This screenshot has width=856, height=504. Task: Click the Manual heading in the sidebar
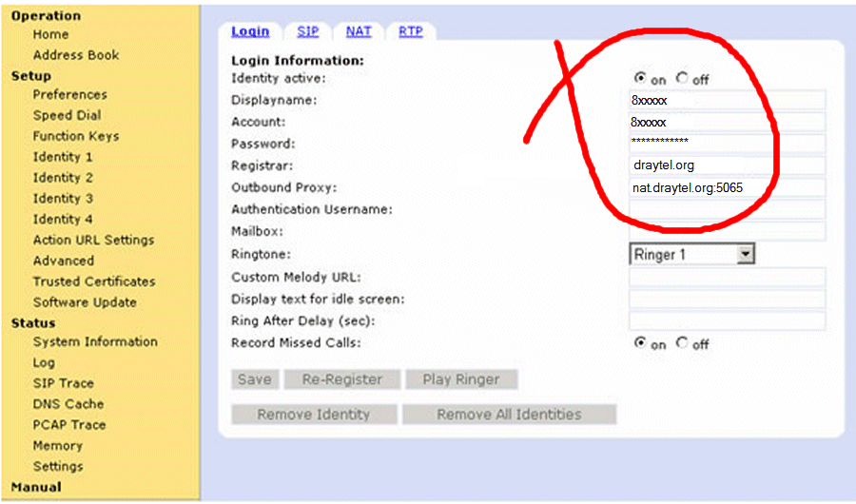point(36,487)
